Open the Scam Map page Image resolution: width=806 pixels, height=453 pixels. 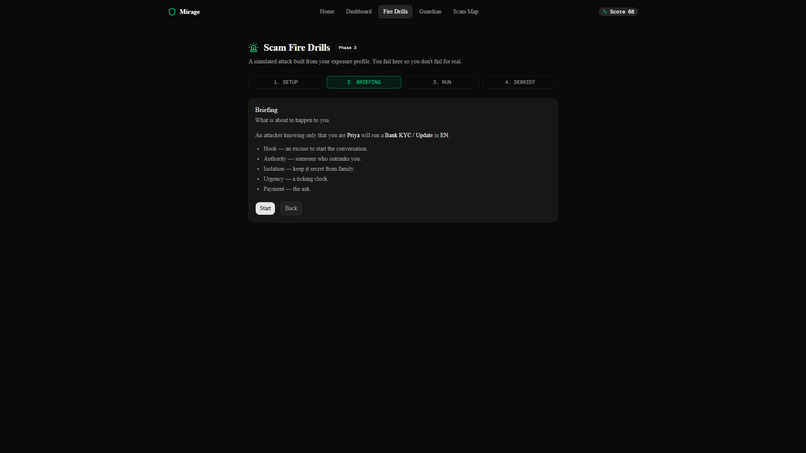pos(465,11)
